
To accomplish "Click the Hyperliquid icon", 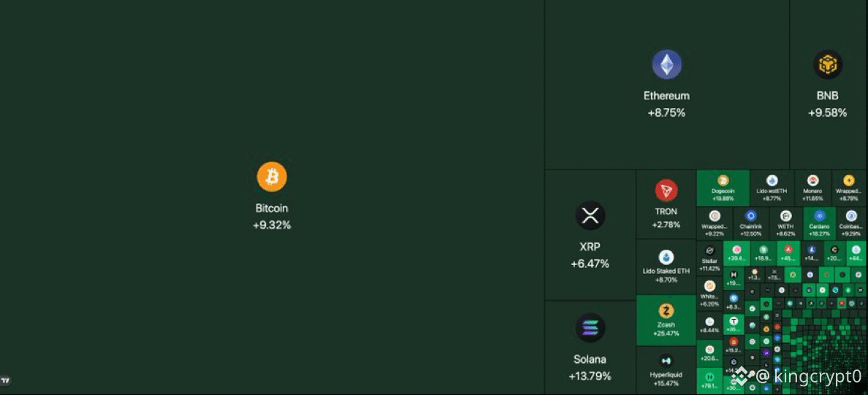I will click(x=666, y=361).
